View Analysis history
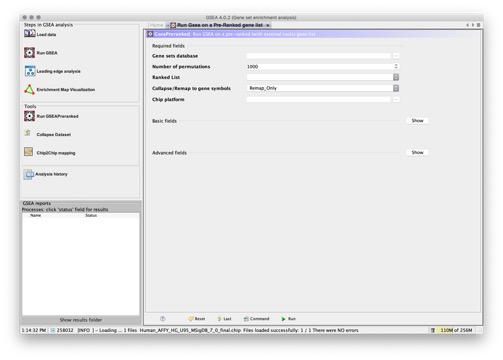The image size is (503, 360). pos(45,174)
